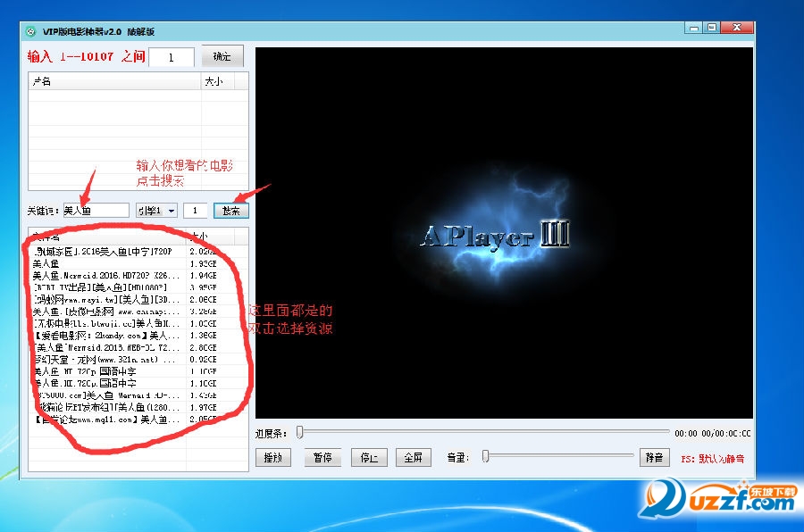The height and width of the screenshot is (532, 804).
Task: Click the keyword field containing 美人鱼
Action: click(x=96, y=210)
